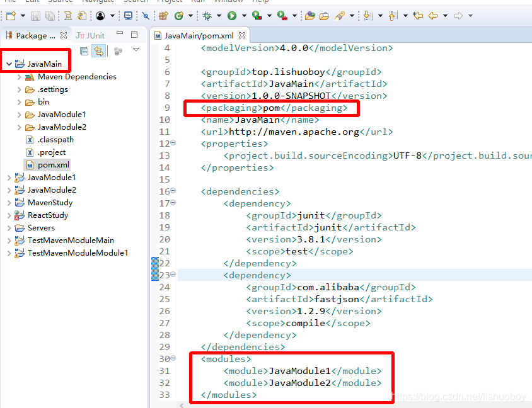
Task: Open the New wizard from the toolbar
Action: (x=10, y=16)
